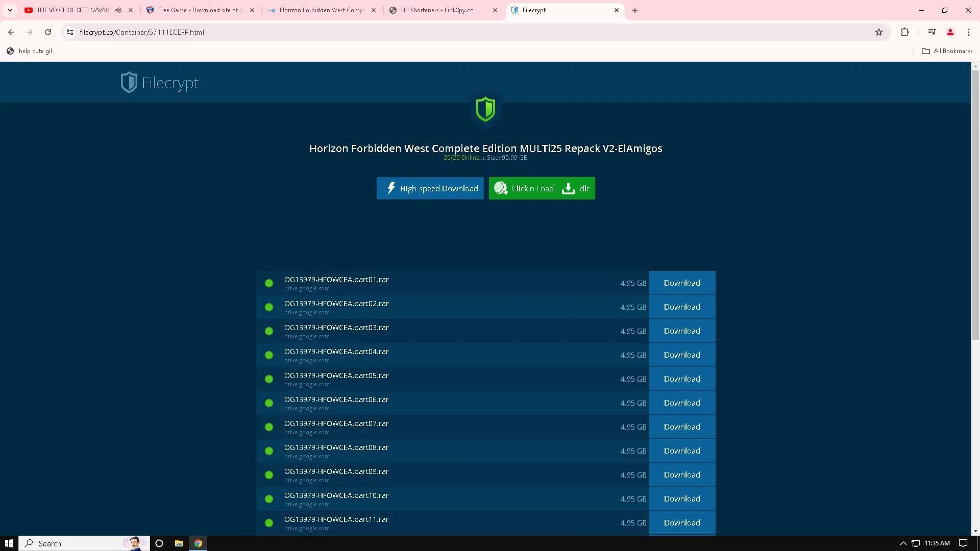Download part01.rar file
The height and width of the screenshot is (551, 980).
pos(682,283)
